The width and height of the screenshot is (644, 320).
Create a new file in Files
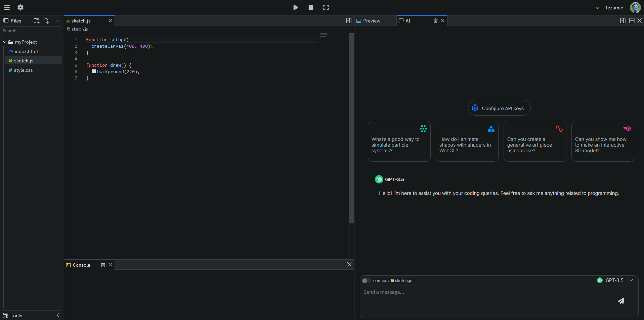[46, 21]
